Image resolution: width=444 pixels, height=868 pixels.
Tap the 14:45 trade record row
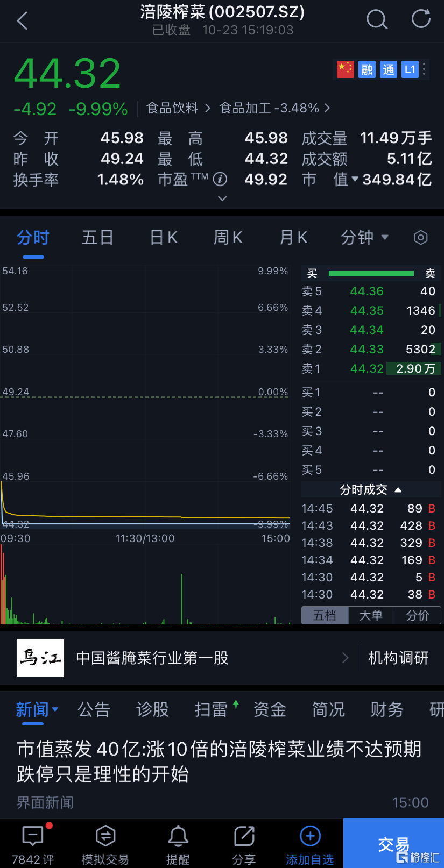coord(371,508)
